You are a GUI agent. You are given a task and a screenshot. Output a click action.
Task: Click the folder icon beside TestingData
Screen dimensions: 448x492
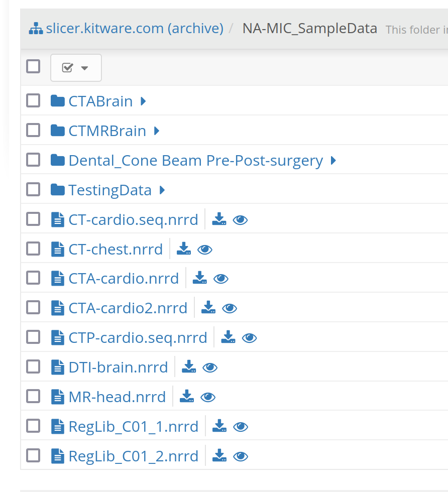pyautogui.click(x=57, y=189)
